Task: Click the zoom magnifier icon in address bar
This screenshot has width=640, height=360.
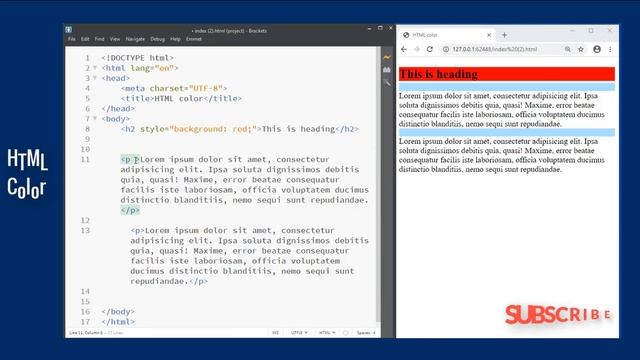Action: click(567, 49)
